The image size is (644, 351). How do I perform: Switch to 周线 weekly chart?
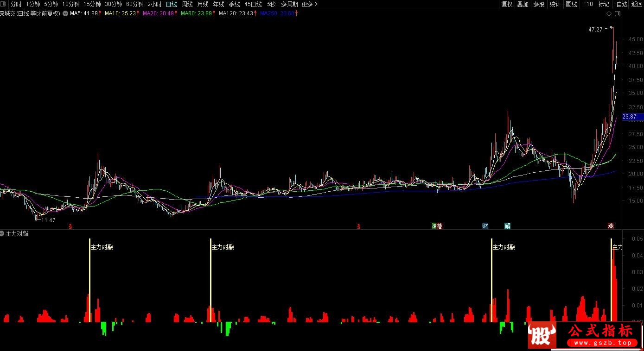187,4
